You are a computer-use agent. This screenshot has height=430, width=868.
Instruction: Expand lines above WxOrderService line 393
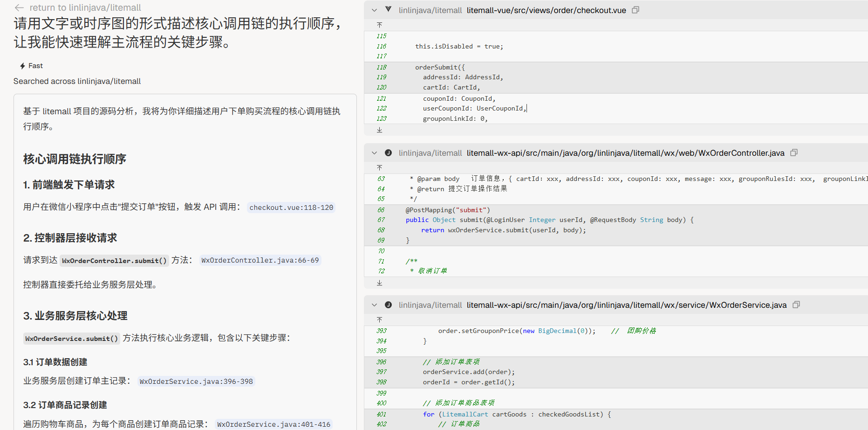(x=379, y=319)
